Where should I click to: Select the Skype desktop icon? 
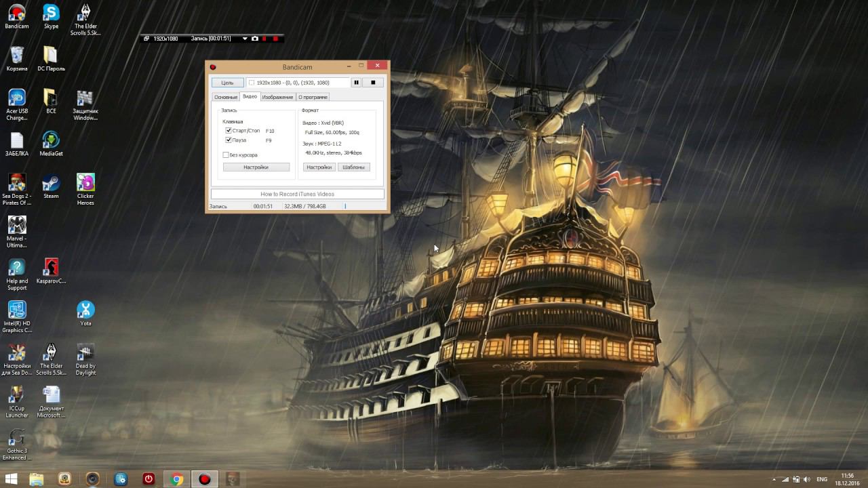click(x=51, y=17)
